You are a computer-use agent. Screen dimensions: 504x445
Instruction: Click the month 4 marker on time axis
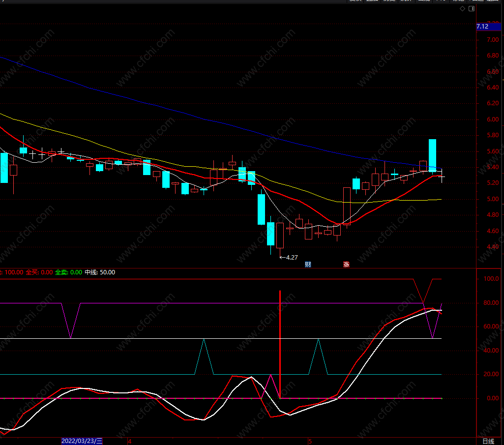tap(129, 441)
